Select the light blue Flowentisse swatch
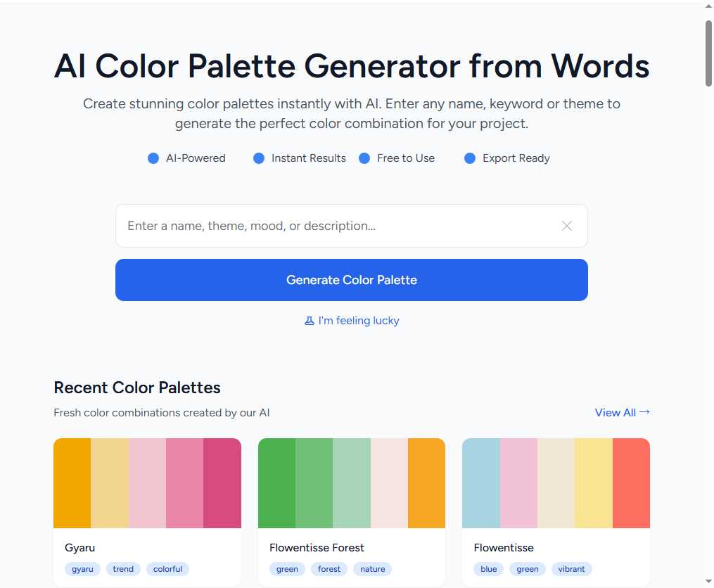This screenshot has width=714, height=588. coord(481,483)
